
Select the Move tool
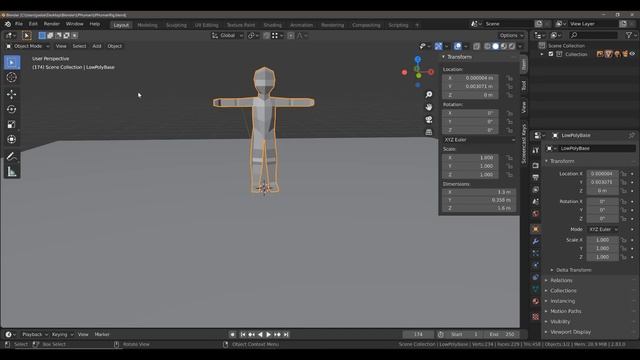[12, 94]
